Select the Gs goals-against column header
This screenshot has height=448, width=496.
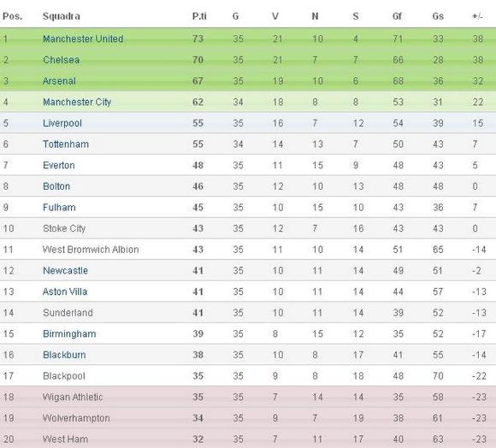[x=438, y=16]
